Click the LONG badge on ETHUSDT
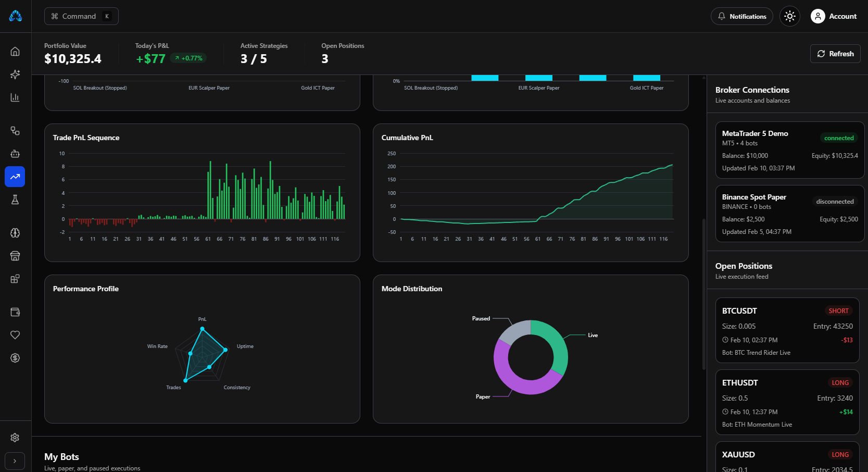This screenshot has width=868, height=472. coord(840,383)
